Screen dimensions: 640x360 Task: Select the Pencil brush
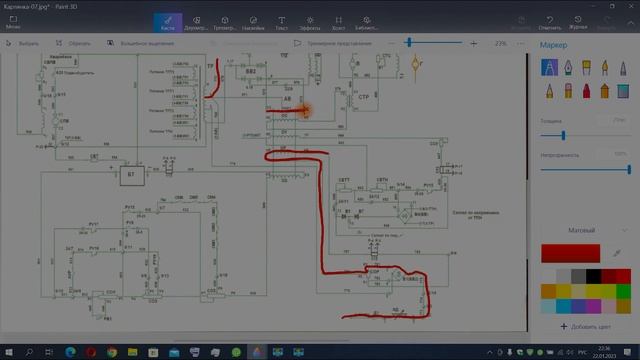[x=549, y=91]
